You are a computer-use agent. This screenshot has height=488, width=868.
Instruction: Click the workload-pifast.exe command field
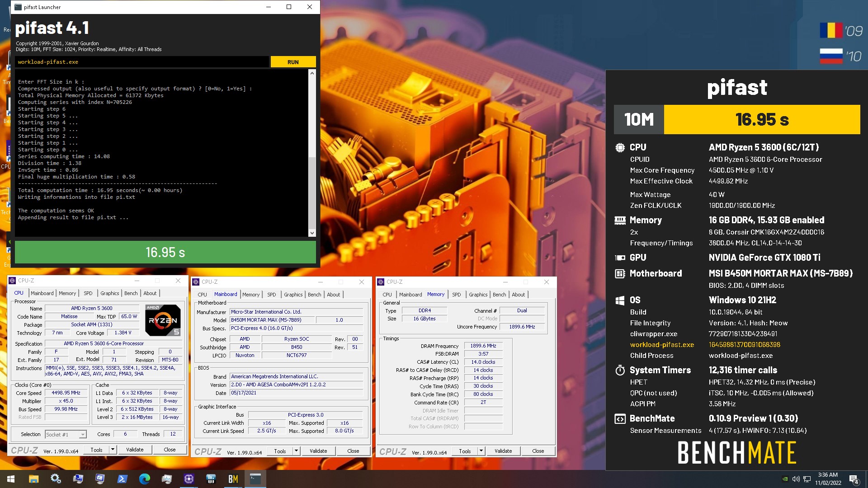[142, 62]
